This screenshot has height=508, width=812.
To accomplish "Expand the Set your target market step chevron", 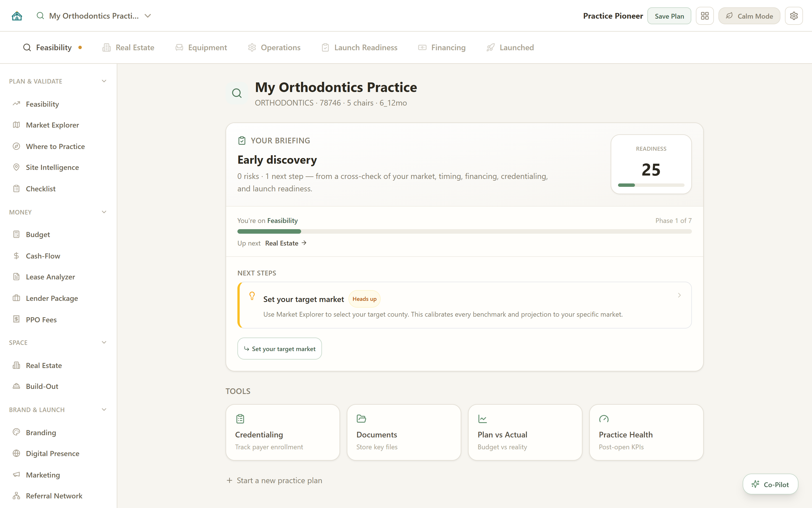I will coord(679,295).
